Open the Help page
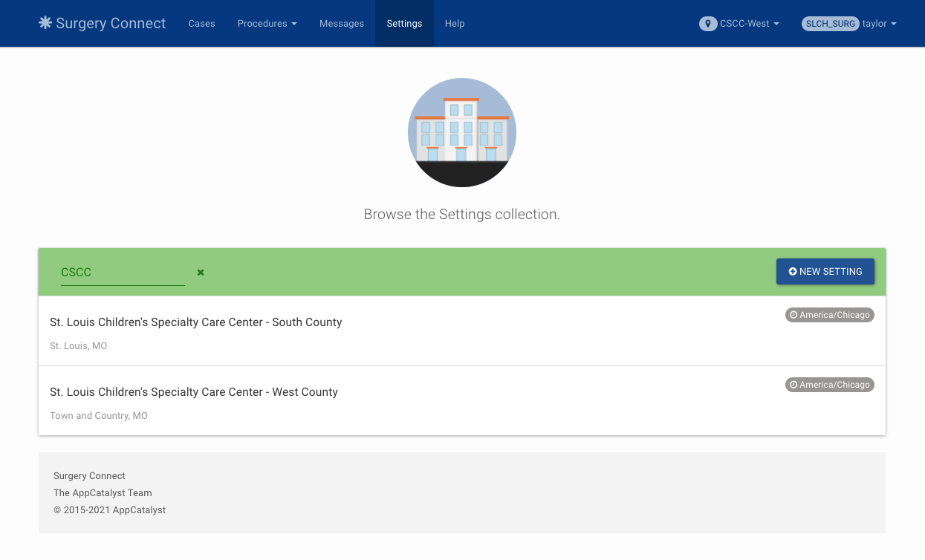The width and height of the screenshot is (925, 560). pos(455,24)
